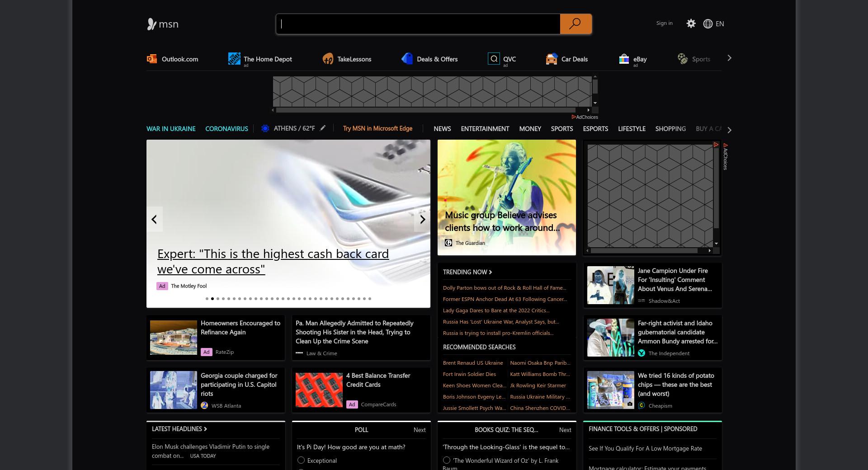Open the highest cash back card headline

273,261
